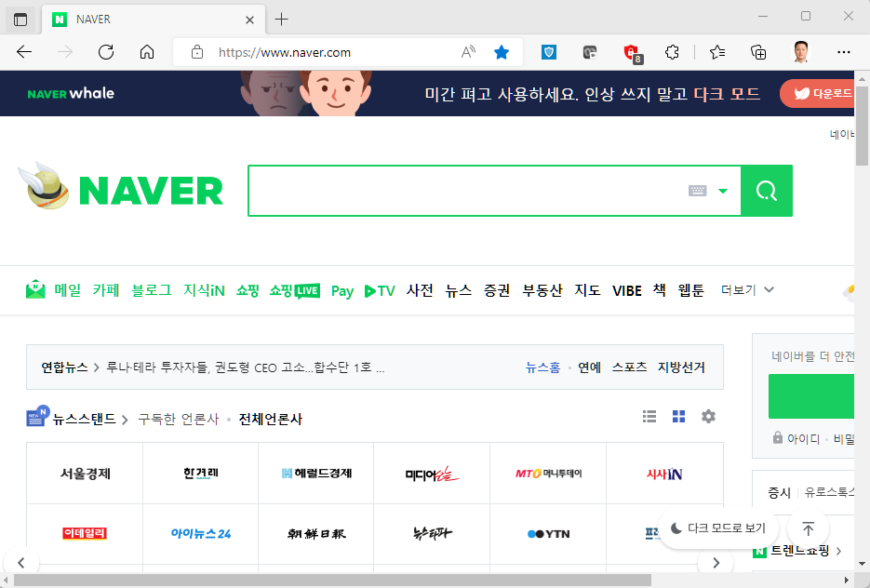Expand search autocomplete dropdown arrow
This screenshot has height=588, width=870.
tap(722, 191)
